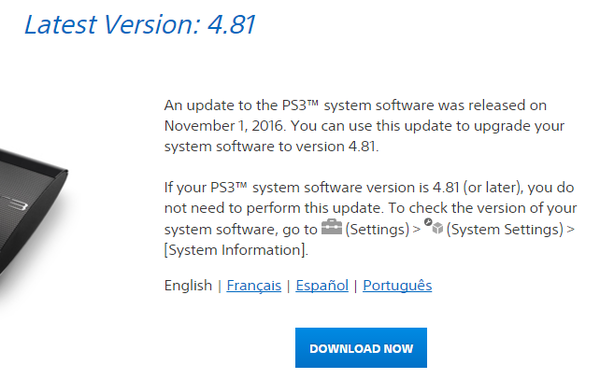Click the DOWNLOAD NOW button

pyautogui.click(x=361, y=348)
